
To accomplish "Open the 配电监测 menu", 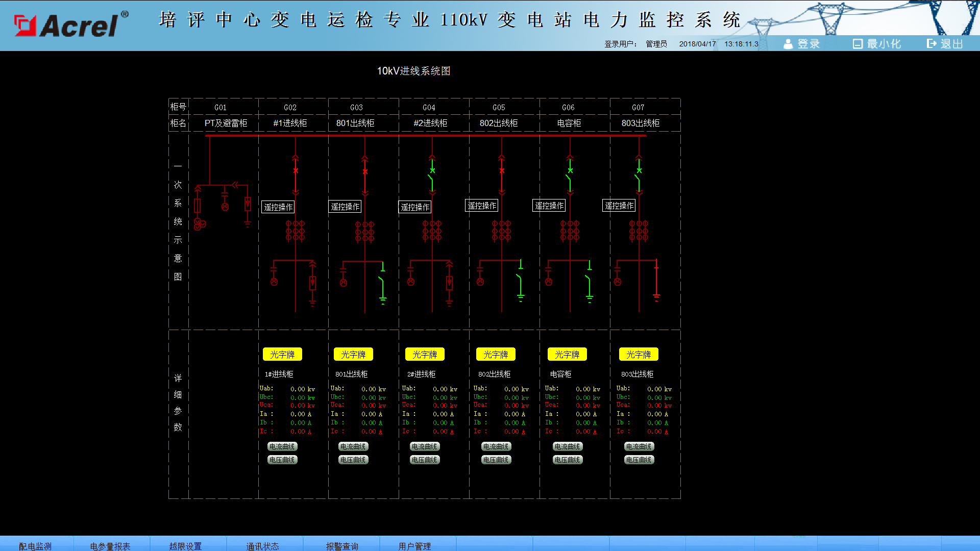I will point(35,546).
